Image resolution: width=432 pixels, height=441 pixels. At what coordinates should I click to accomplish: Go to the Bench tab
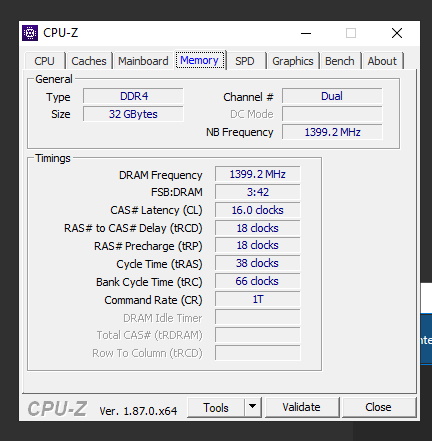(340, 61)
